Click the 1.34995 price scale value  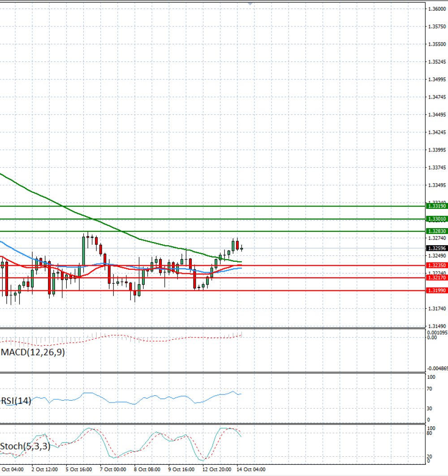pos(437,79)
